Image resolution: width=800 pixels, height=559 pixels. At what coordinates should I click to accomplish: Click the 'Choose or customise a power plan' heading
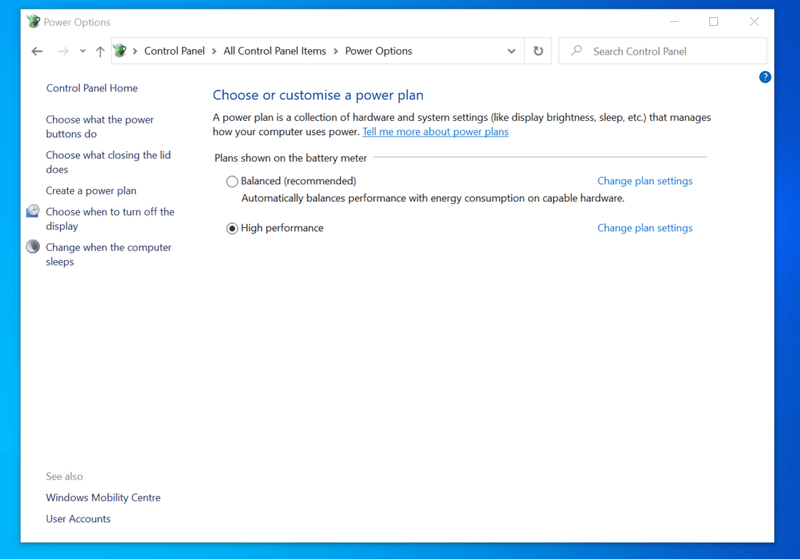318,95
